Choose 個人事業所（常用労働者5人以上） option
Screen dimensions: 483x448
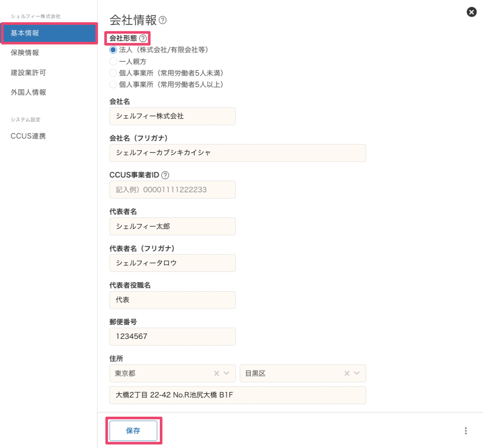[113, 84]
